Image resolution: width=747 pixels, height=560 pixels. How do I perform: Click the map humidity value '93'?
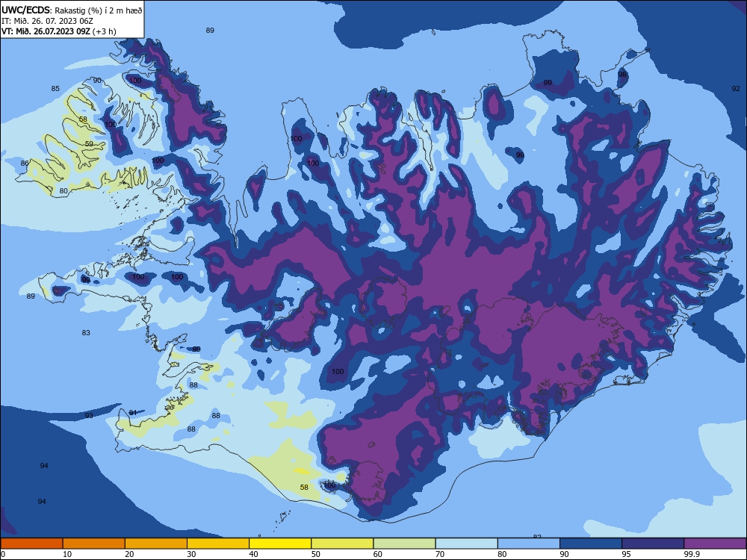click(89, 416)
